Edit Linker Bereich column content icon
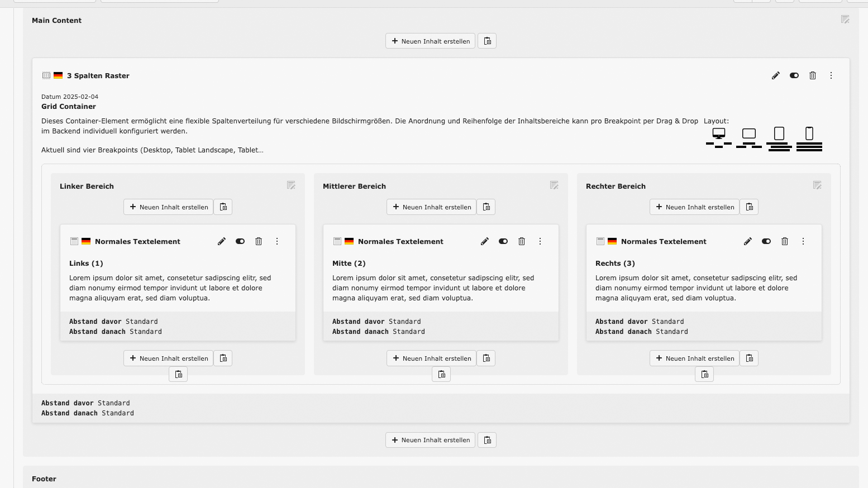This screenshot has height=488, width=868. [291, 185]
